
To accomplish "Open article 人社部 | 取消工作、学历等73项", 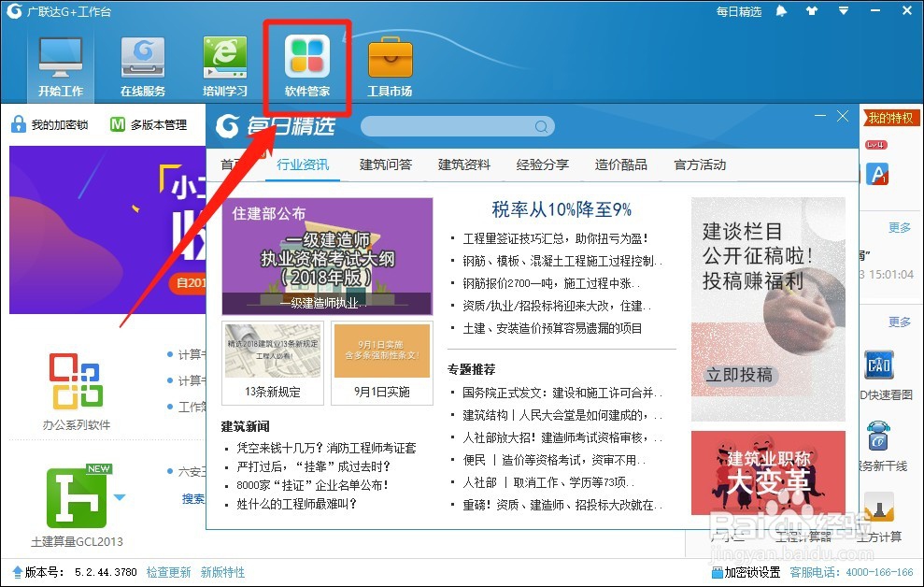I will coord(548,482).
